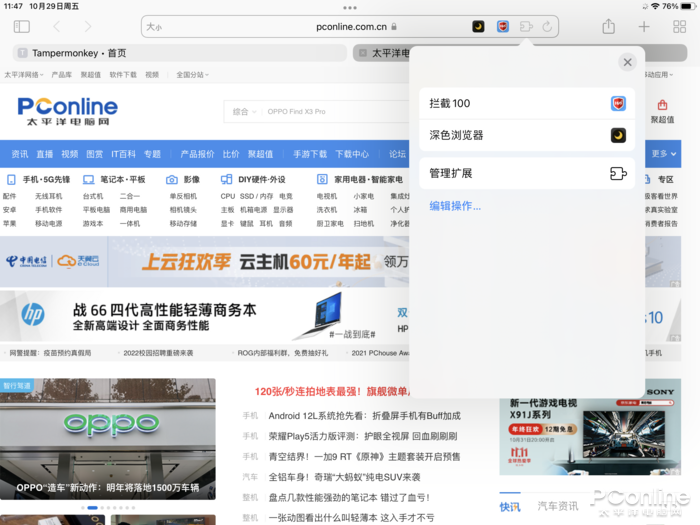Open the 荣耀Play5活力版评测 article

(x=362, y=436)
